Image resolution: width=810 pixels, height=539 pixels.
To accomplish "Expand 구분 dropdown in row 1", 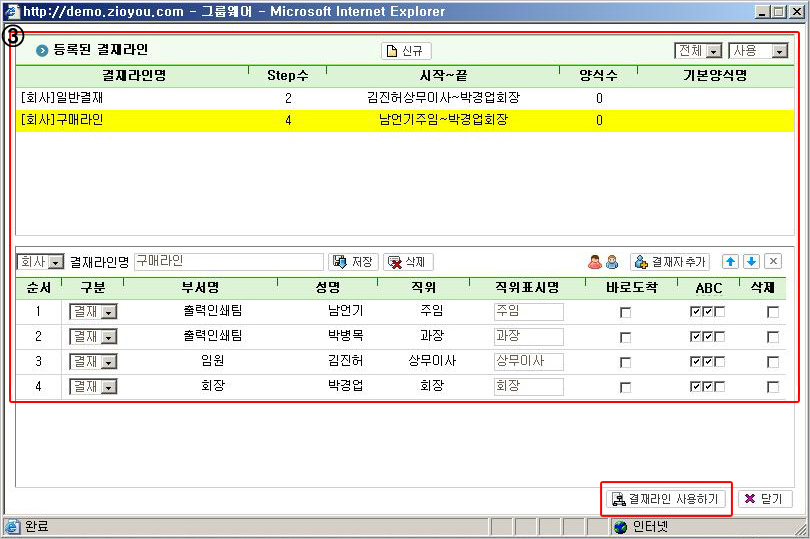I will 93,312.
